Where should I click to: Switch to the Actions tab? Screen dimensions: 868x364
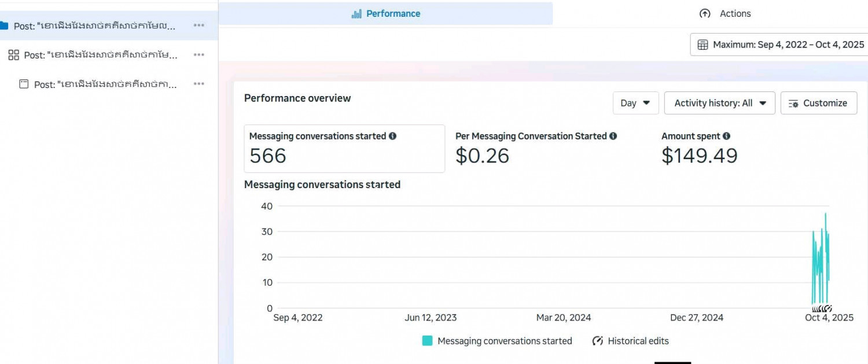pos(725,13)
